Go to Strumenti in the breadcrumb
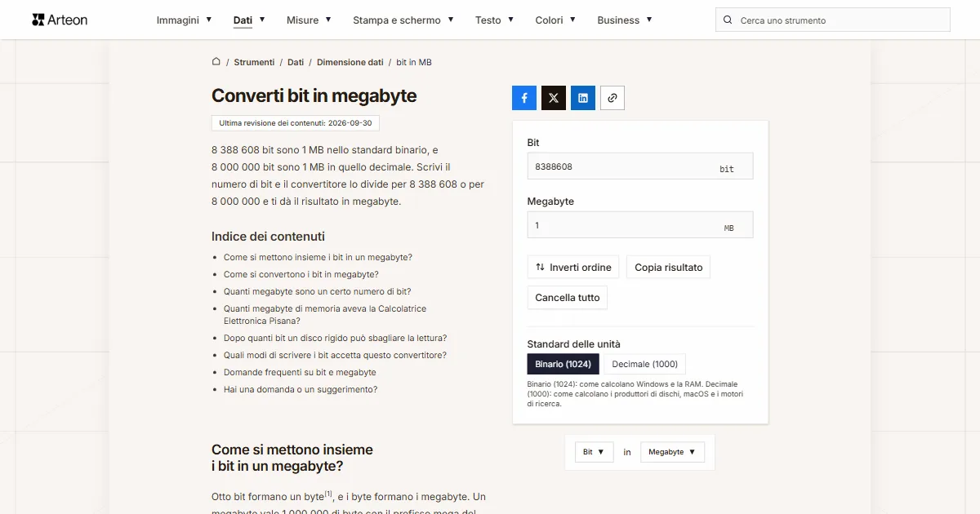The width and height of the screenshot is (980, 514). 255,62
